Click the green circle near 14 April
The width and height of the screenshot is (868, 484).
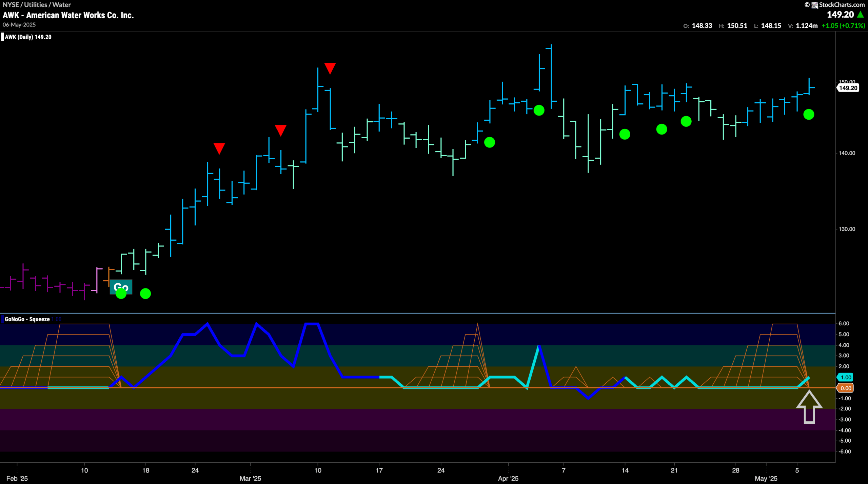[x=625, y=135]
